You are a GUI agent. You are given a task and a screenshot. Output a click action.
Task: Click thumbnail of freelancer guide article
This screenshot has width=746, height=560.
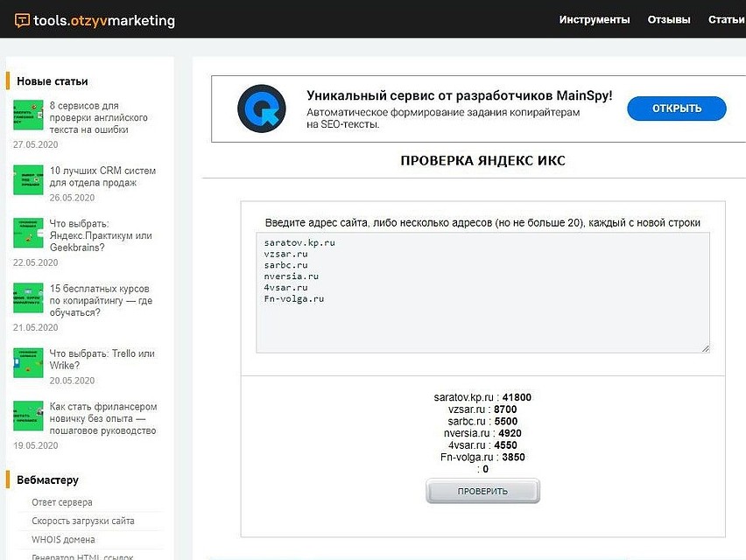28,416
